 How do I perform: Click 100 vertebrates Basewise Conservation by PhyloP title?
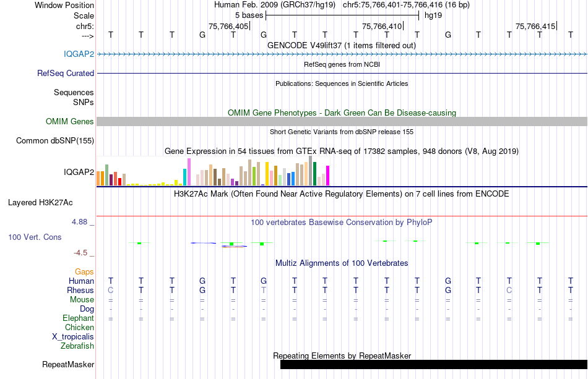[342, 223]
